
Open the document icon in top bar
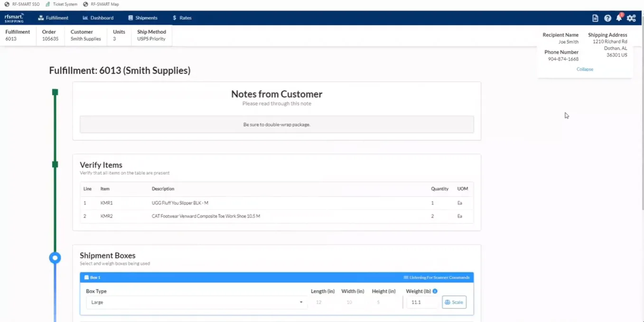[x=595, y=18]
